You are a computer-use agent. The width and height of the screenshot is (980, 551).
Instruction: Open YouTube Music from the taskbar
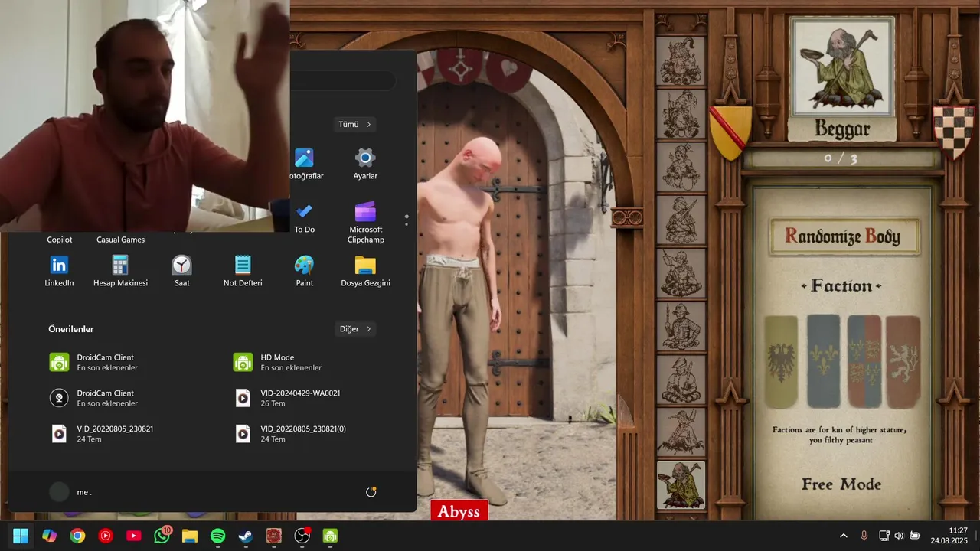[x=106, y=536]
